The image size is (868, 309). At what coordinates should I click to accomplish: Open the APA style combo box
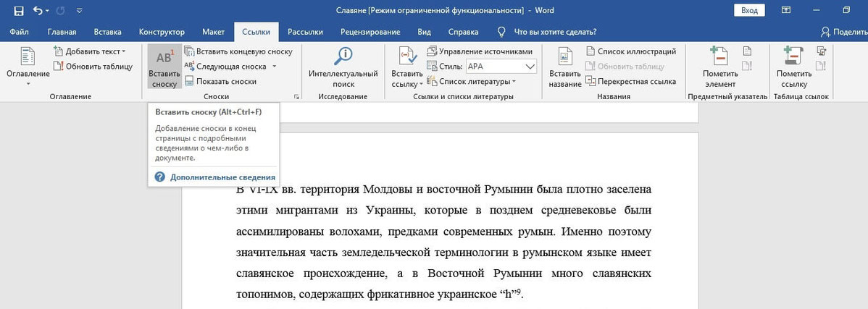[x=501, y=67]
